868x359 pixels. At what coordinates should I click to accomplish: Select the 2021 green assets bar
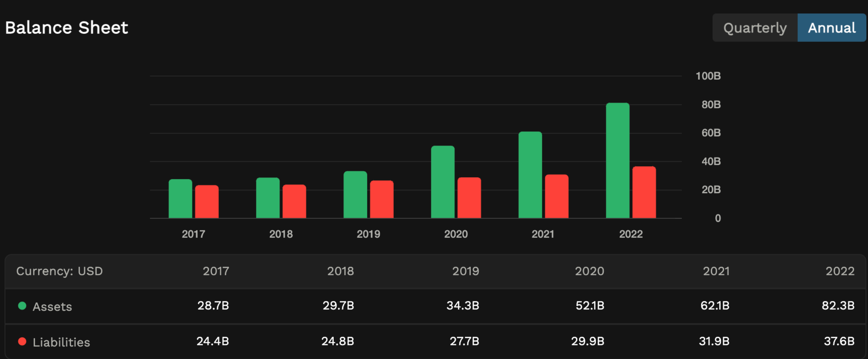click(x=530, y=175)
